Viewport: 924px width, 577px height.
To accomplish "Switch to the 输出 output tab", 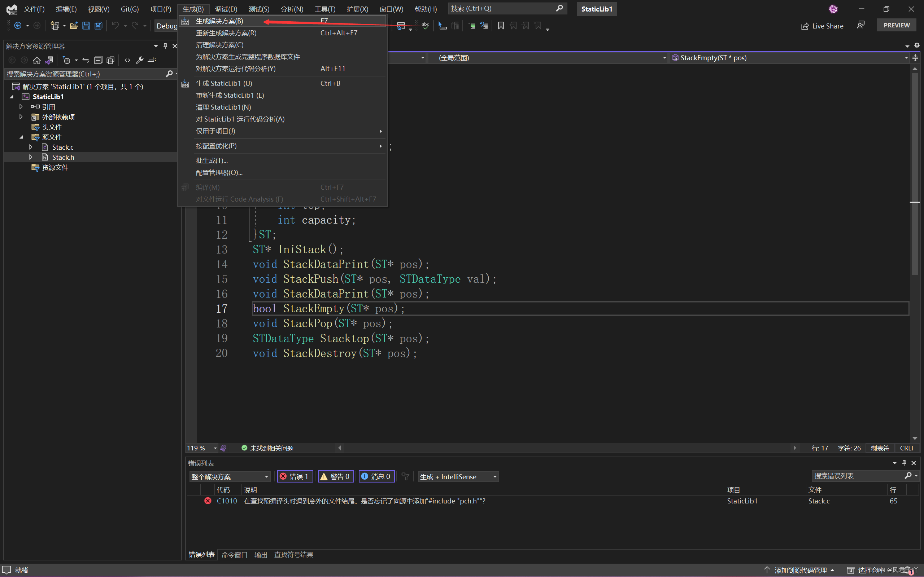I will pos(261,555).
